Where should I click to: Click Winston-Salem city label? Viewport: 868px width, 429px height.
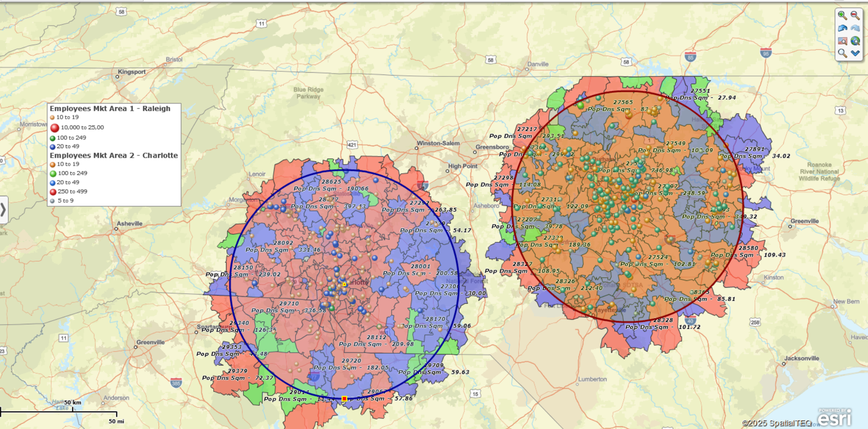pyautogui.click(x=438, y=143)
